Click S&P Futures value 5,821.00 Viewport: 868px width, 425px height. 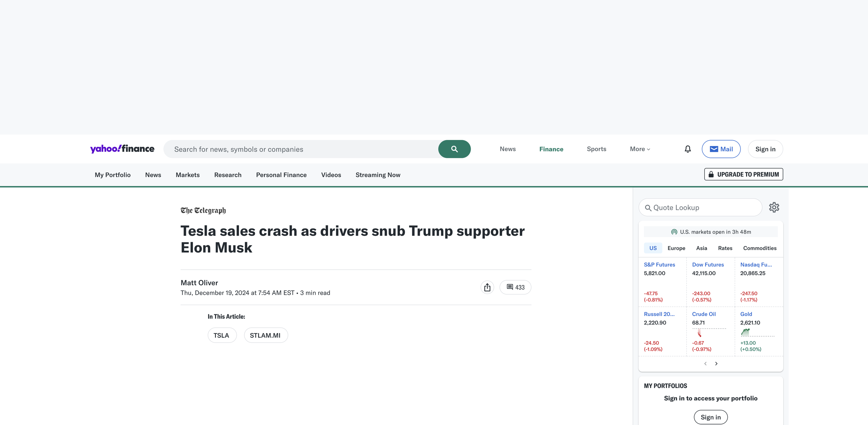[654, 273]
